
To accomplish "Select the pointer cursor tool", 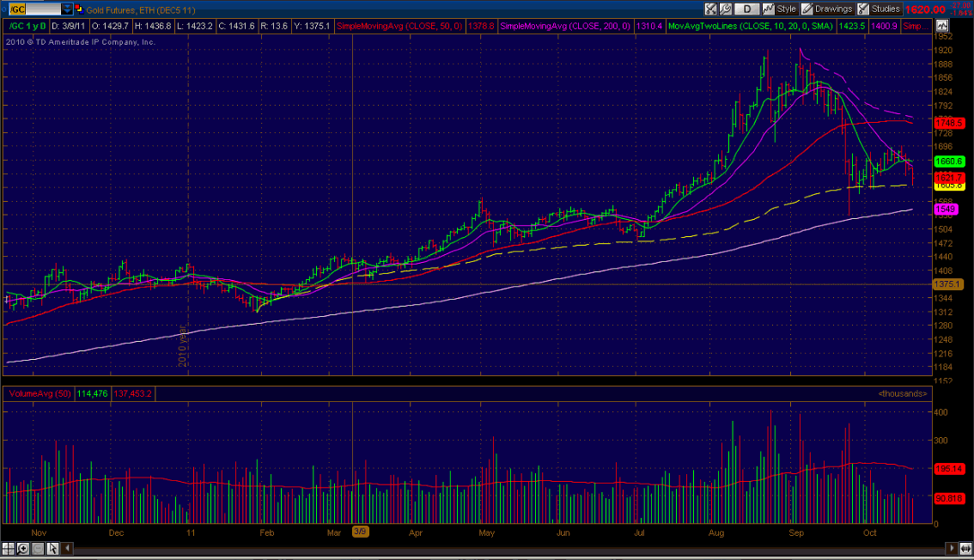I will click(x=52, y=549).
